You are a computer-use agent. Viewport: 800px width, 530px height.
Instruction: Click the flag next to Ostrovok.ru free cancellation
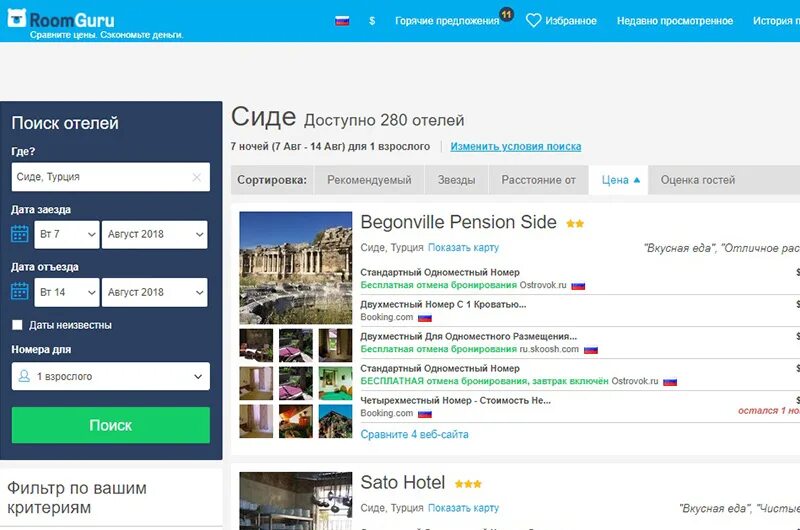[578, 286]
